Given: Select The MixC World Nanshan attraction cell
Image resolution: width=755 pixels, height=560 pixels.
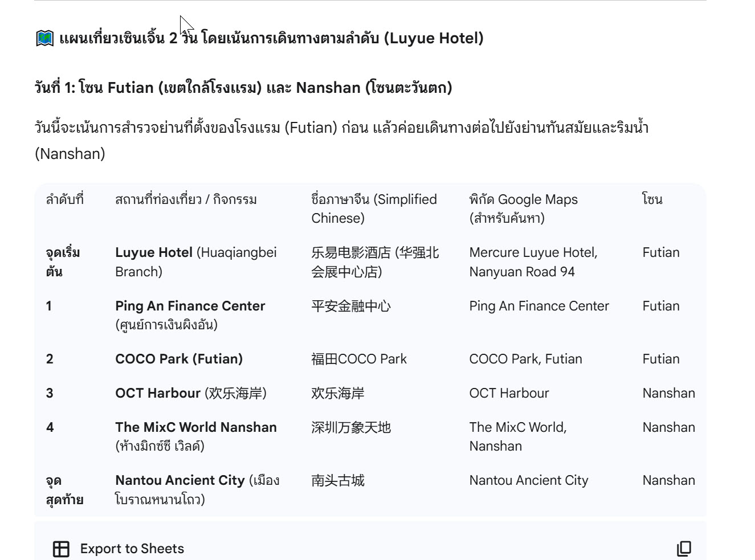Looking at the screenshot, I should coord(195,427).
